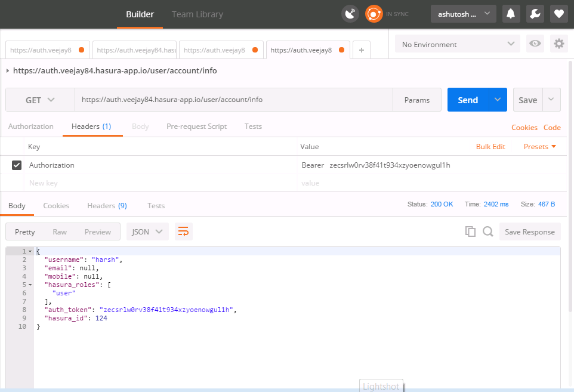The image size is (574, 392).
Task: Select the Pretty view mode
Action: 25,232
